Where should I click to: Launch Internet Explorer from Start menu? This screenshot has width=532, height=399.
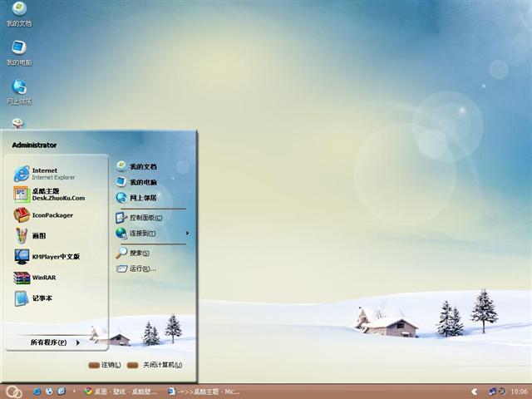45,174
